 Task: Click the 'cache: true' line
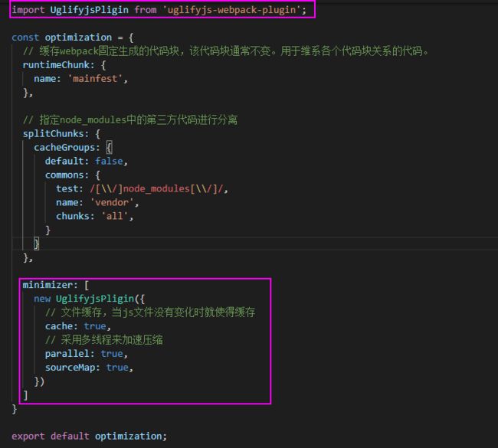[x=78, y=326]
